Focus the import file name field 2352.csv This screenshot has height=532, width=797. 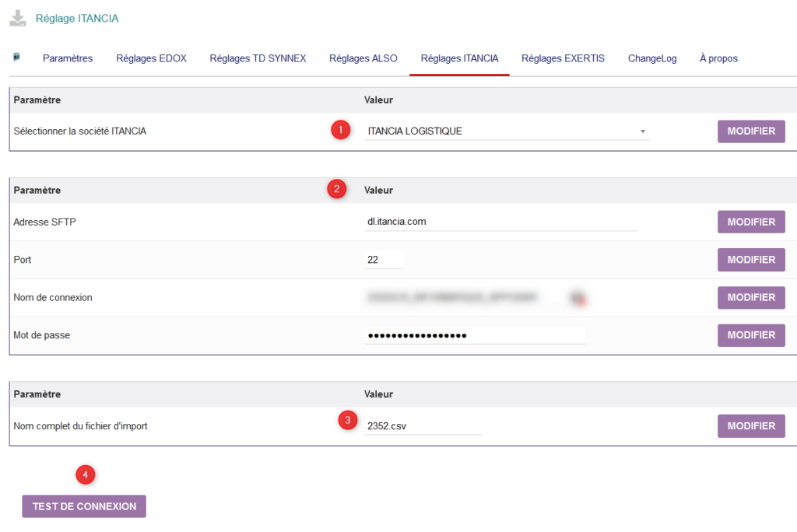[423, 425]
